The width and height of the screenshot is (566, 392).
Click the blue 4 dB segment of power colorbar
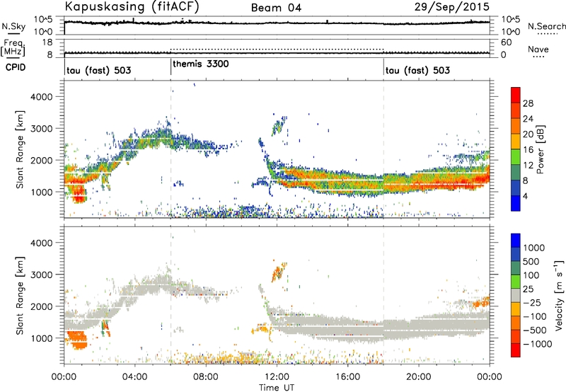(x=516, y=203)
